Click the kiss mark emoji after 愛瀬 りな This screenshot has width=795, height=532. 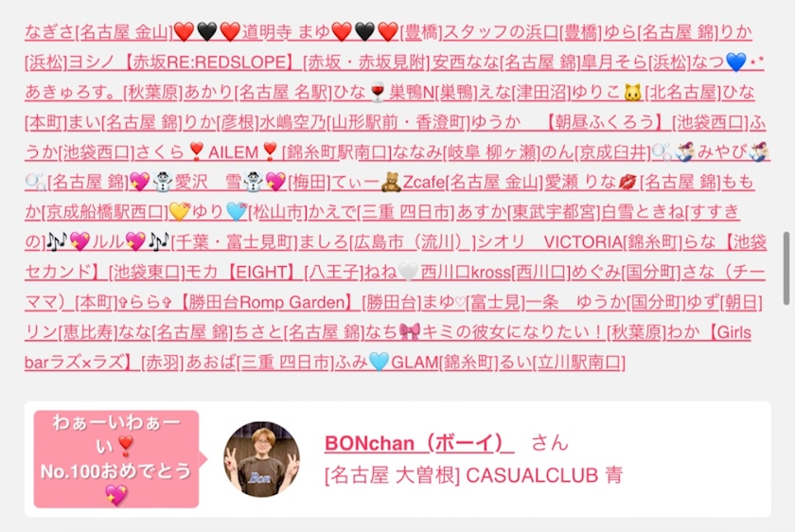tap(628, 182)
